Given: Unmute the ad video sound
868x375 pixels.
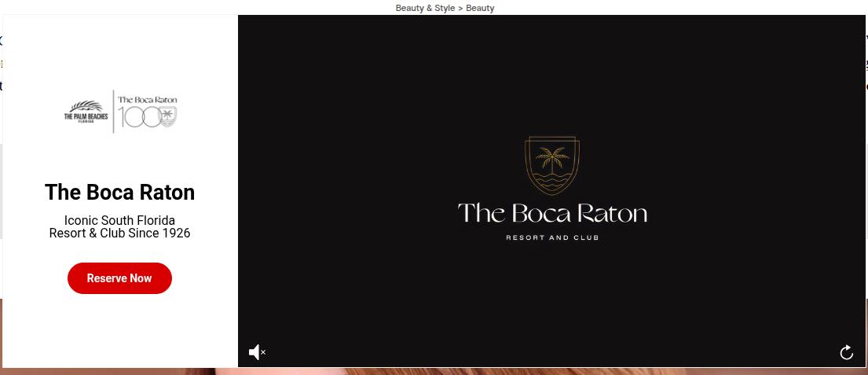Looking at the screenshot, I should pyautogui.click(x=257, y=352).
